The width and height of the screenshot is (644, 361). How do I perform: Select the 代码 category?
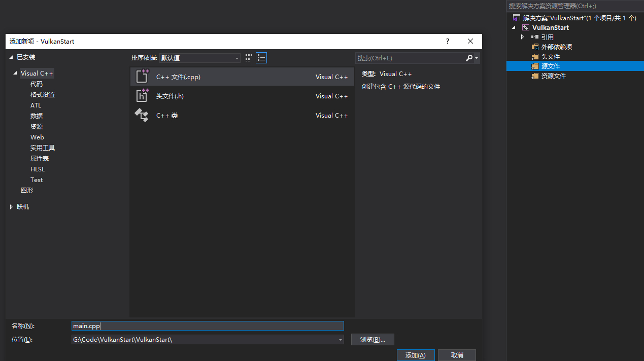click(x=37, y=84)
